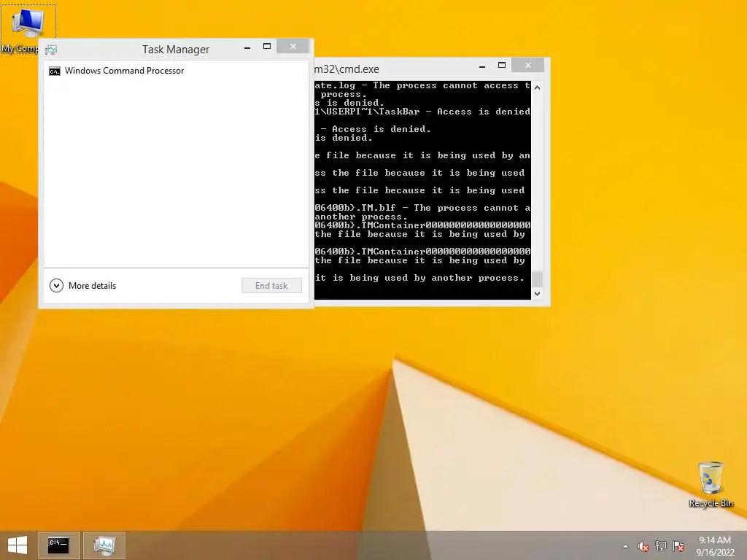Click the End task button
Viewport: 747px width, 560px height.
pos(271,286)
